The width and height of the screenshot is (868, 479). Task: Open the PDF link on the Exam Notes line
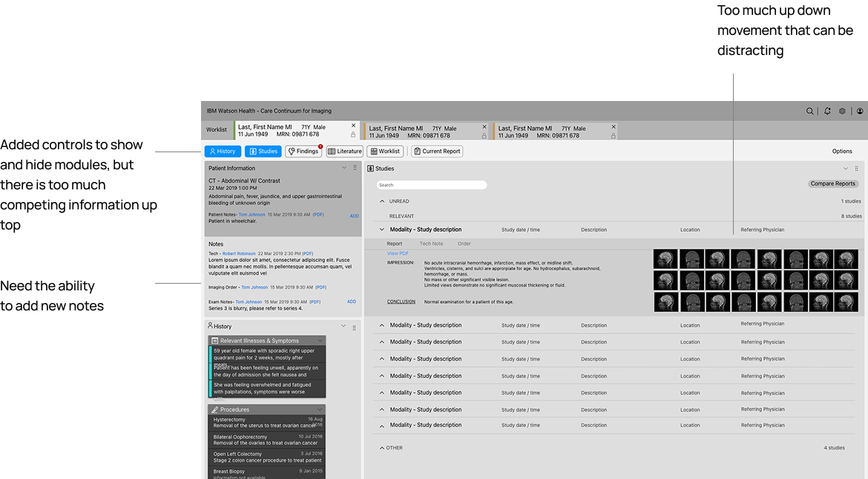[315, 302]
